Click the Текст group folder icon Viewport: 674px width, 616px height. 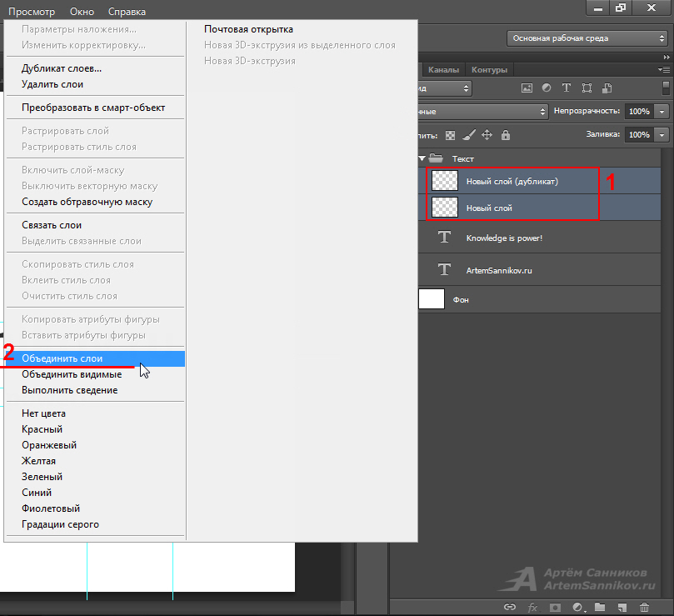436,158
